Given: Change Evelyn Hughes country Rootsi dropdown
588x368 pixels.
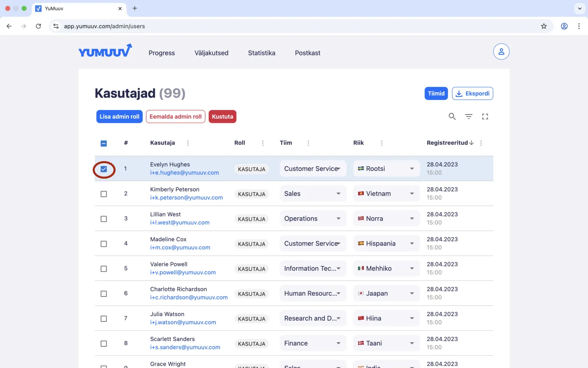Looking at the screenshot, I should tap(386, 169).
